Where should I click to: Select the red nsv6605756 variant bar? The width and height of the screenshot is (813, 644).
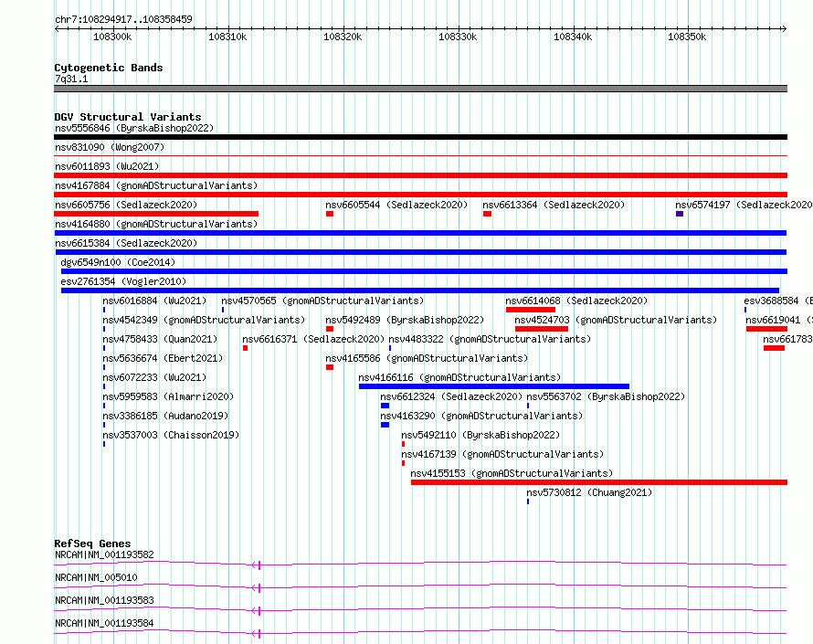[x=156, y=214]
